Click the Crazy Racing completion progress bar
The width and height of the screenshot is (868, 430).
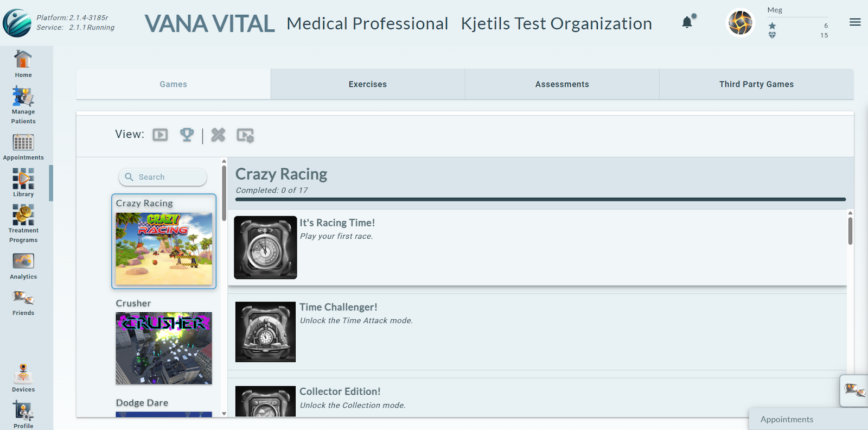point(540,199)
